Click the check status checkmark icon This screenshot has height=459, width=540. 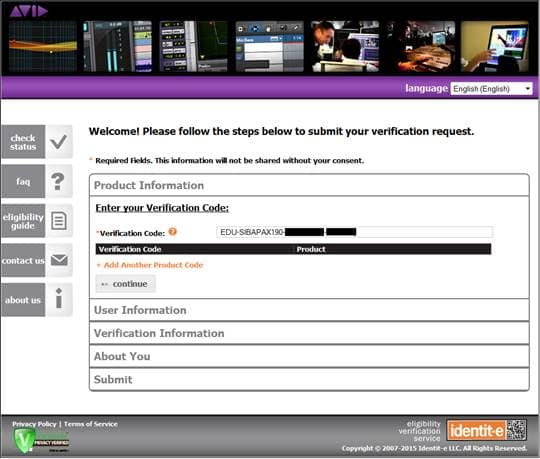tap(59, 142)
